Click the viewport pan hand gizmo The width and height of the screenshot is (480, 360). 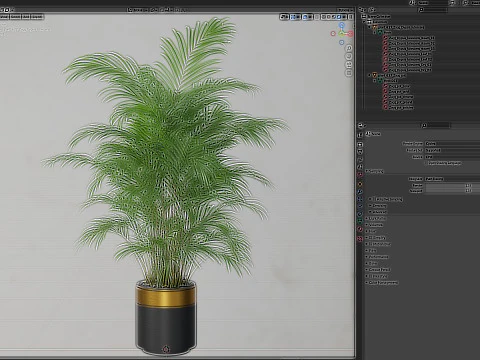tap(349, 57)
